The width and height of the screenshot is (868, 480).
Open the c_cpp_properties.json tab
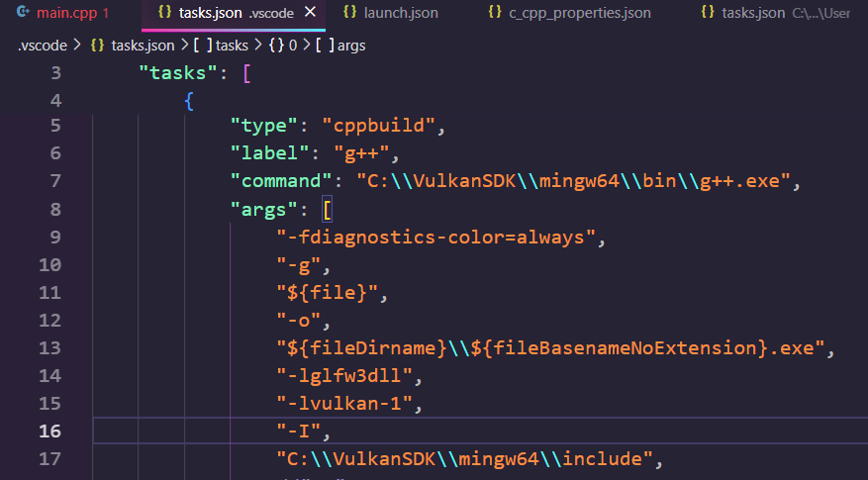tap(570, 13)
